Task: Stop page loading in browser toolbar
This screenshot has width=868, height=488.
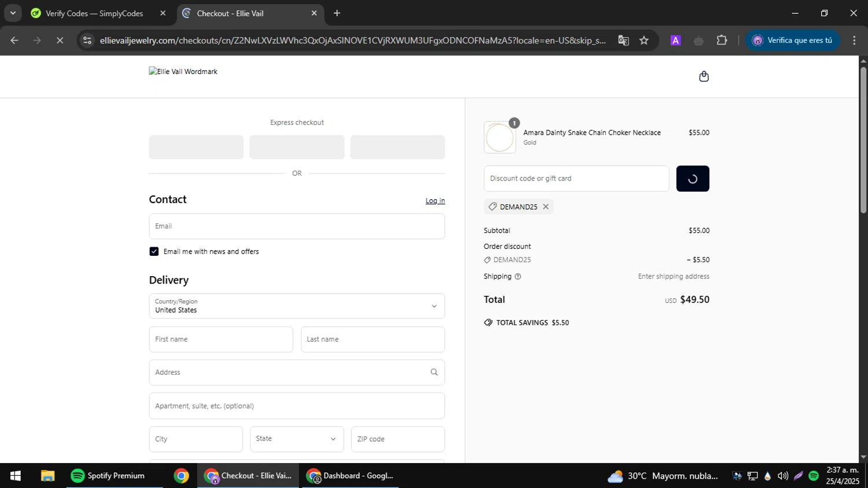Action: (60, 41)
